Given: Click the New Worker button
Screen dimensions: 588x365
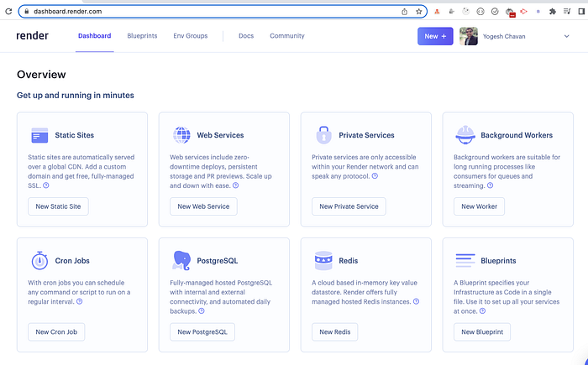Looking at the screenshot, I should point(480,206).
